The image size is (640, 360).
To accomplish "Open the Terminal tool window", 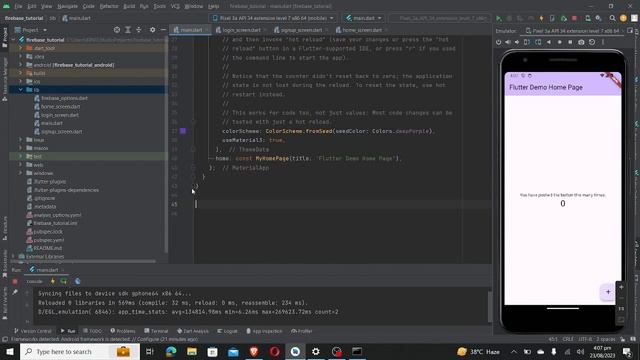I will coord(156,331).
